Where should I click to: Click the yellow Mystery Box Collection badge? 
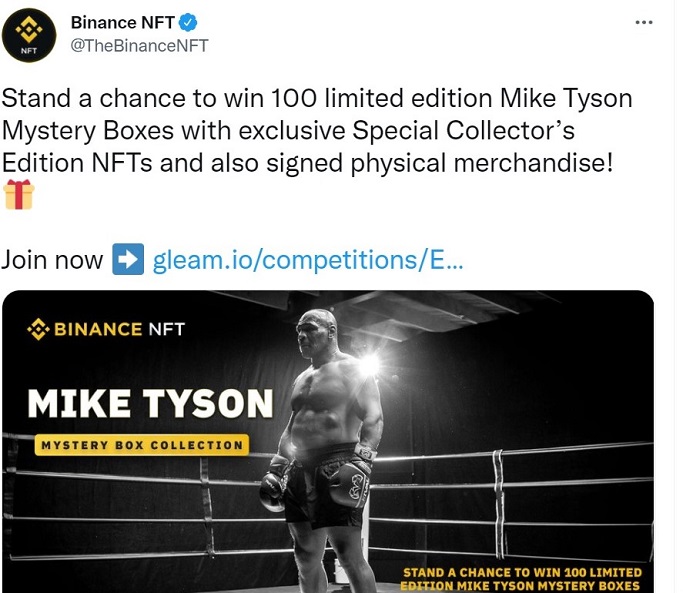142,445
